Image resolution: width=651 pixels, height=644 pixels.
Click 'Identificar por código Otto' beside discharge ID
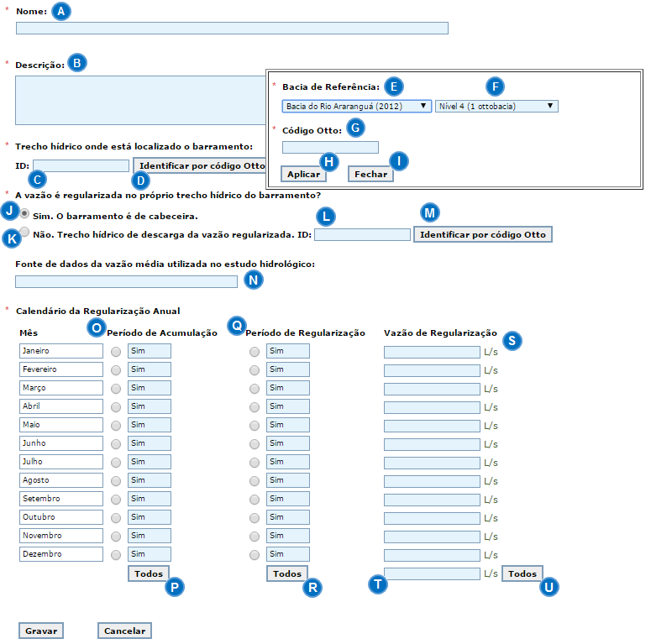click(x=483, y=235)
